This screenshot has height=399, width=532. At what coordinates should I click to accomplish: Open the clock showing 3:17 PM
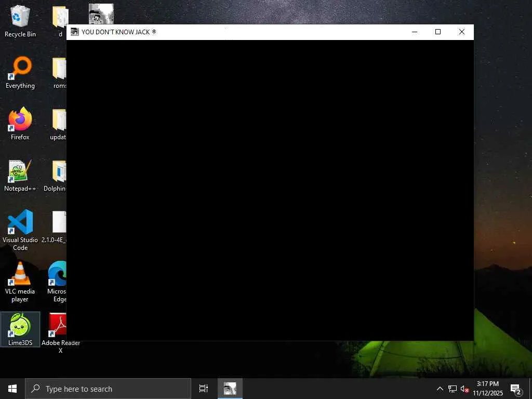(x=488, y=389)
